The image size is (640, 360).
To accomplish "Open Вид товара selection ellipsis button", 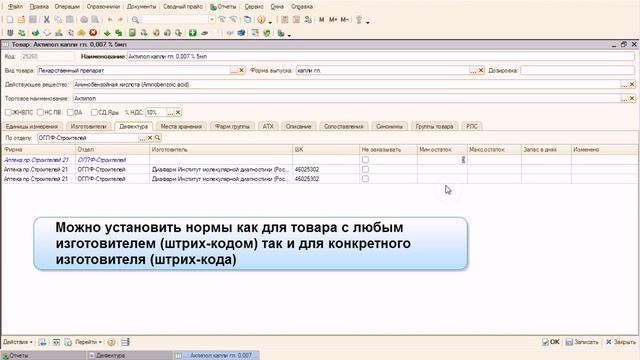I will [x=234, y=71].
